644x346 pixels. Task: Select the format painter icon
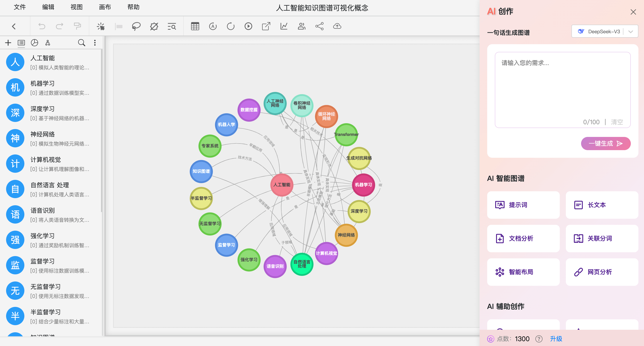(77, 26)
